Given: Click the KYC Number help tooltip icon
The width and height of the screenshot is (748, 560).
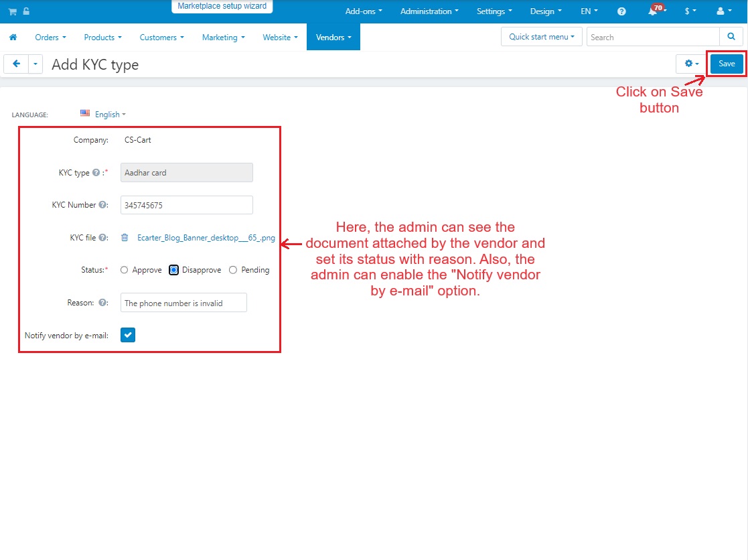Looking at the screenshot, I should (102, 204).
